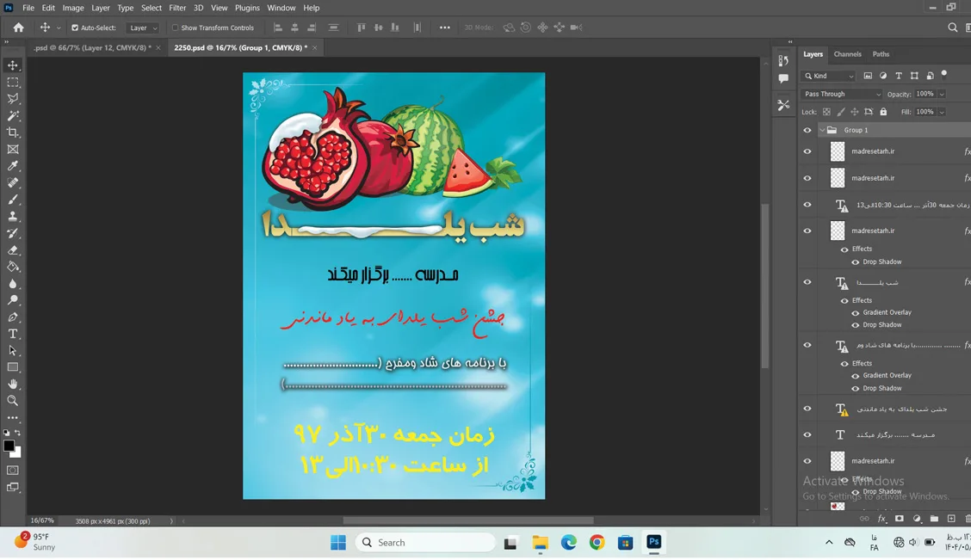Hide the با برنامه های شاد text layer

point(807,345)
